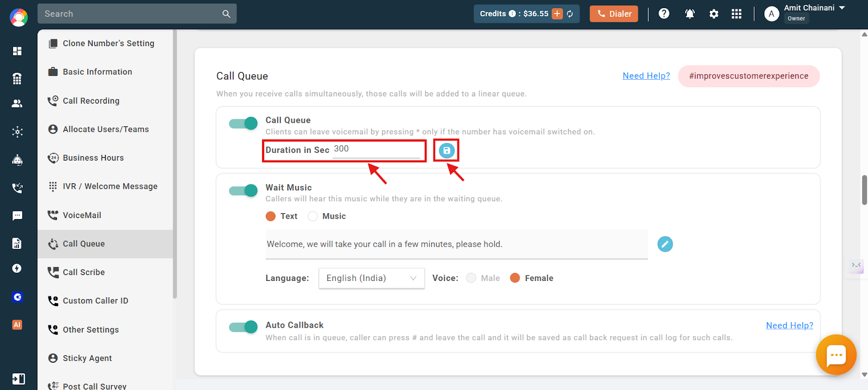Open Allocate Users/Teams
868x390 pixels.
105,130
